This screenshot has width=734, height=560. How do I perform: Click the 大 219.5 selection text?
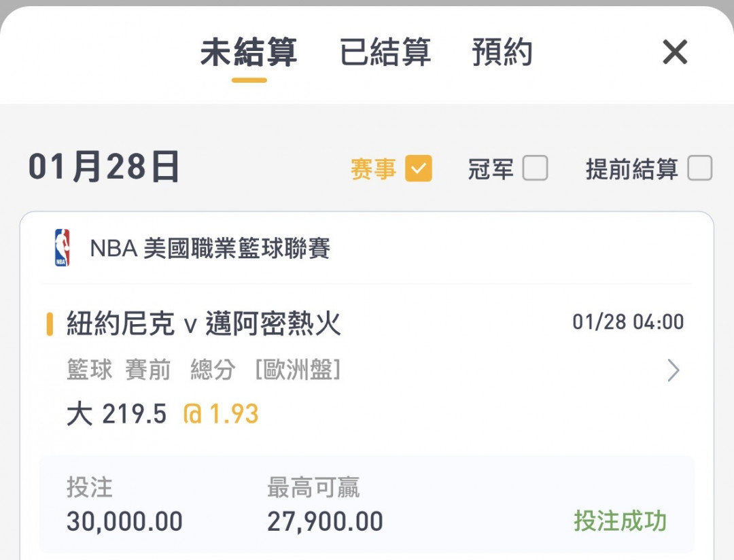117,415
